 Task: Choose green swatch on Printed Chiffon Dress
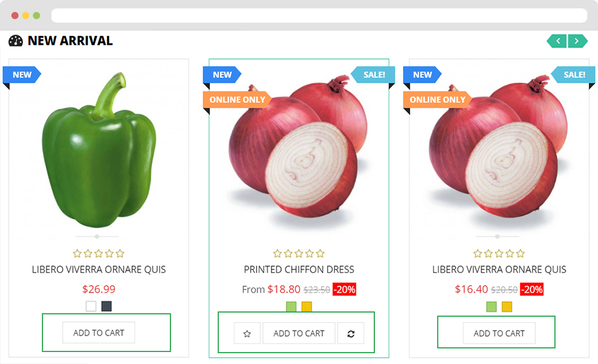point(291,307)
